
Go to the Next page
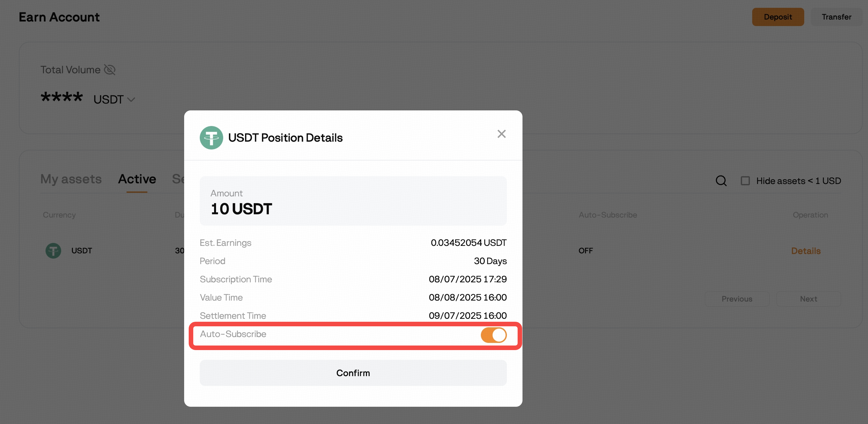808,299
